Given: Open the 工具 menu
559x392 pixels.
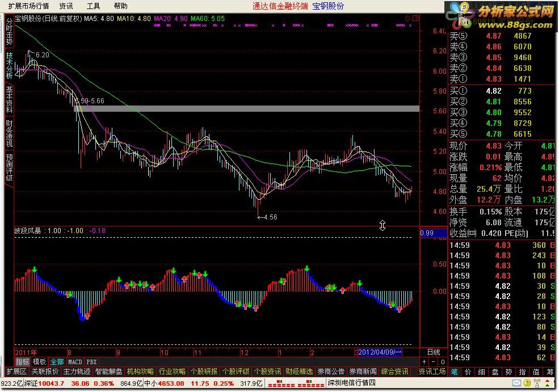Looking at the screenshot, I should click(x=94, y=6).
